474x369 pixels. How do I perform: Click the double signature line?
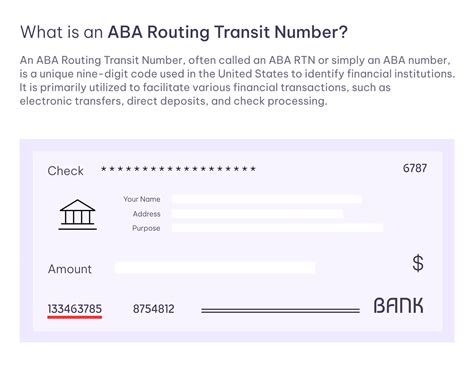click(280, 310)
